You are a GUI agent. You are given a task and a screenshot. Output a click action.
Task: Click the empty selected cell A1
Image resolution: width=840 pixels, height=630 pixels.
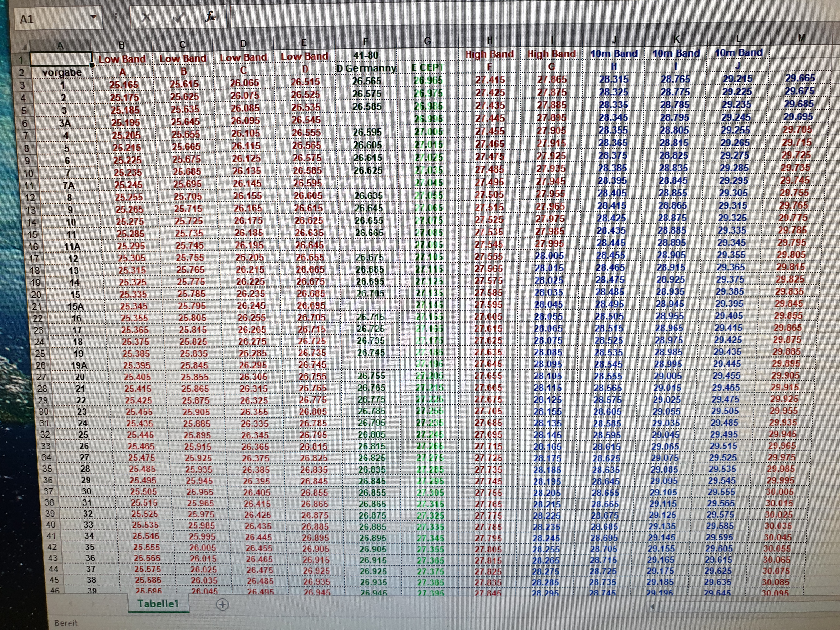(x=61, y=60)
